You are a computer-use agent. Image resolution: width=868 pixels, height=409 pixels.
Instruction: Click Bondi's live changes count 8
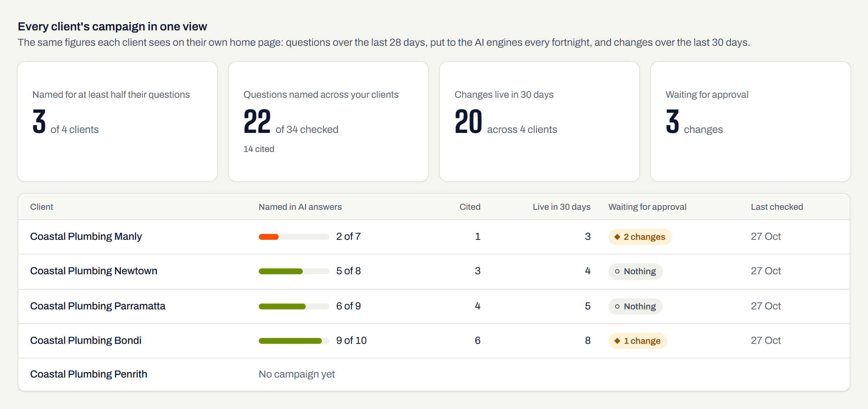(588, 341)
